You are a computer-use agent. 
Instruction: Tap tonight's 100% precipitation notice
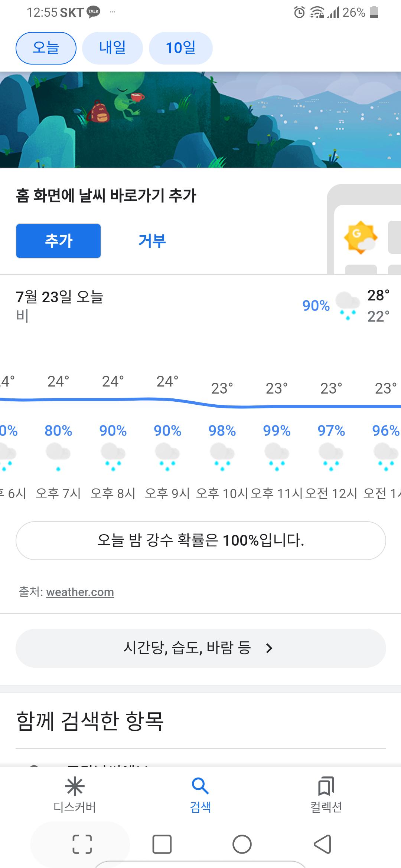(x=200, y=540)
